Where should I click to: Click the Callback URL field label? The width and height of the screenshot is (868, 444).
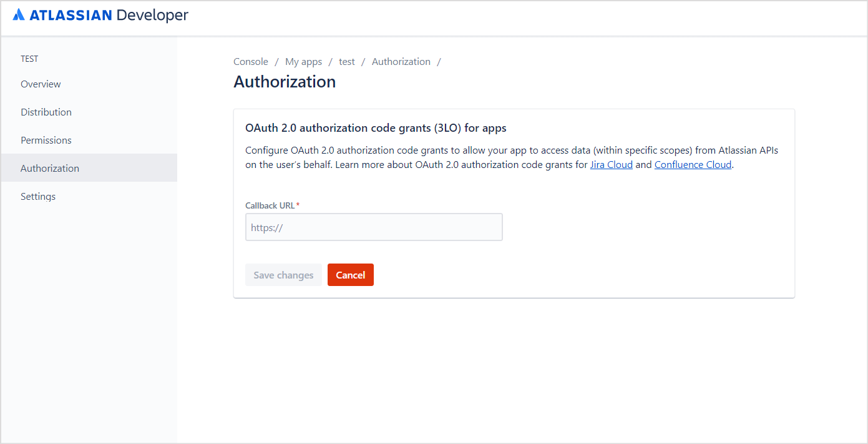click(270, 205)
